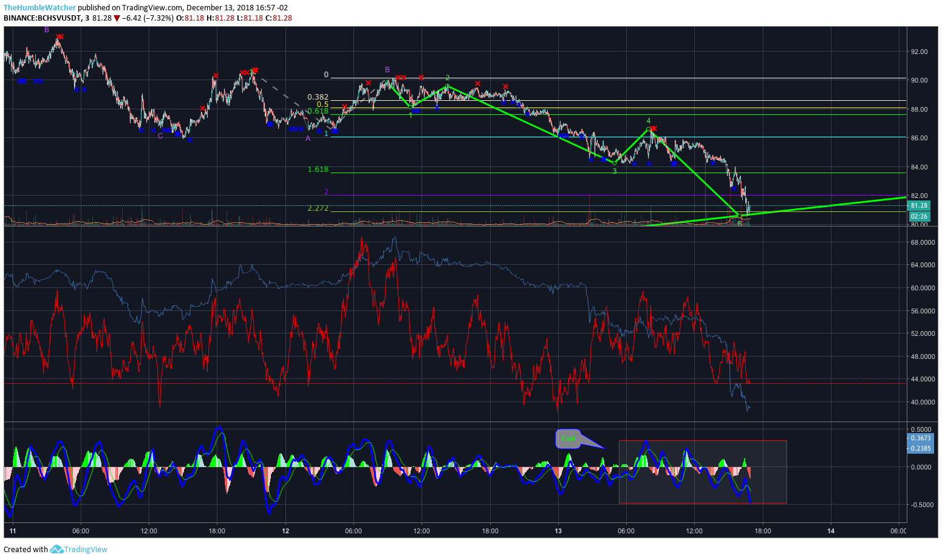942x560 pixels.
Task: Click the 44.0000 oscillator axis label
Action: point(922,379)
